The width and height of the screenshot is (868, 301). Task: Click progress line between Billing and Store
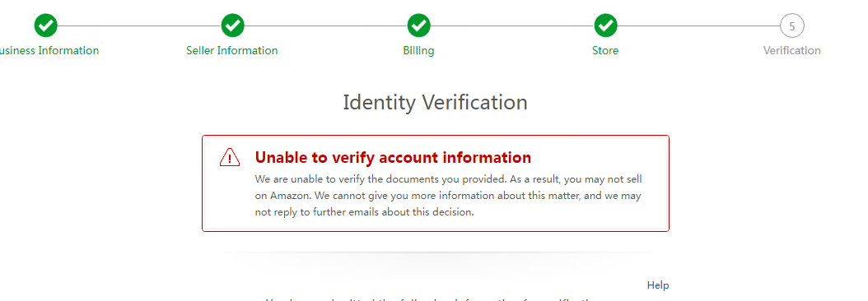point(512,25)
